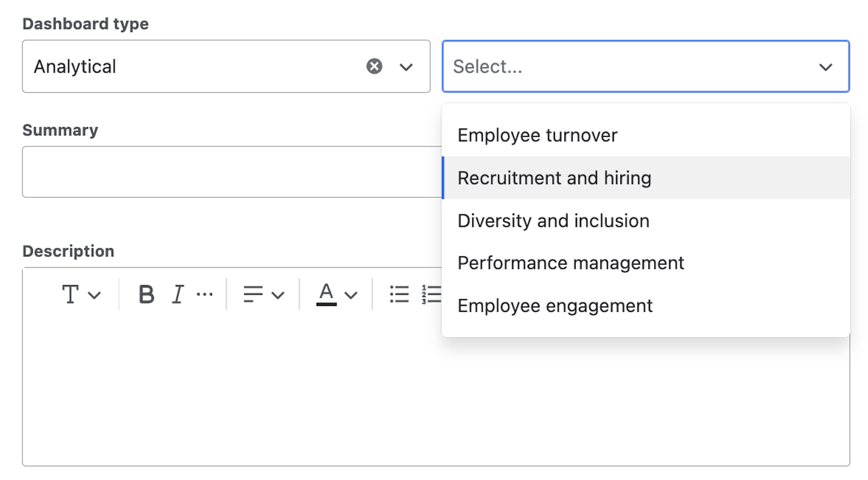Expand the font color chevron

[x=351, y=295]
